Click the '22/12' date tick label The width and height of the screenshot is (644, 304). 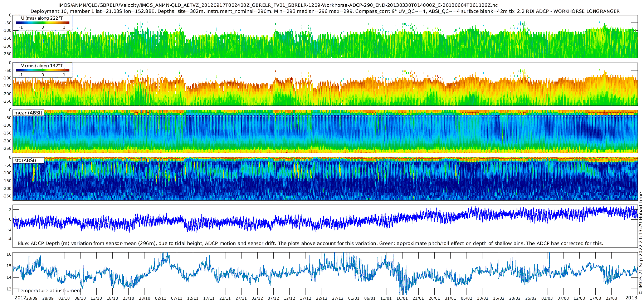322,298
